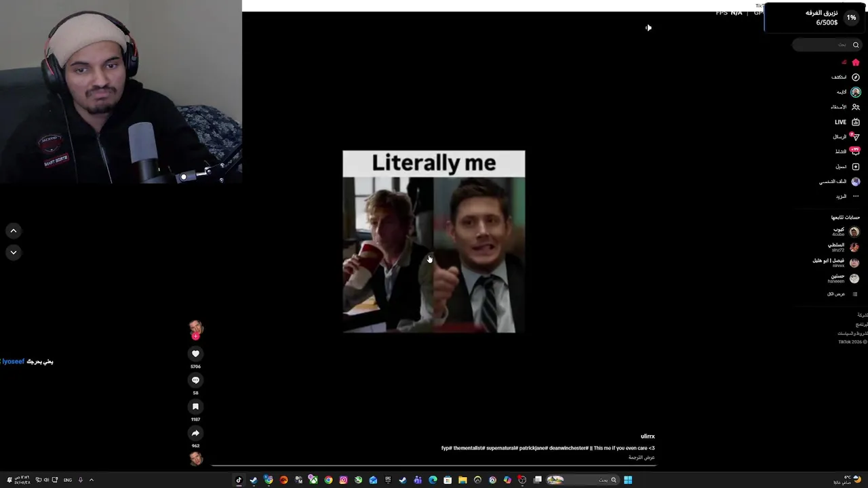Share the video via the arrow icon
868x488 pixels.
tap(195, 433)
